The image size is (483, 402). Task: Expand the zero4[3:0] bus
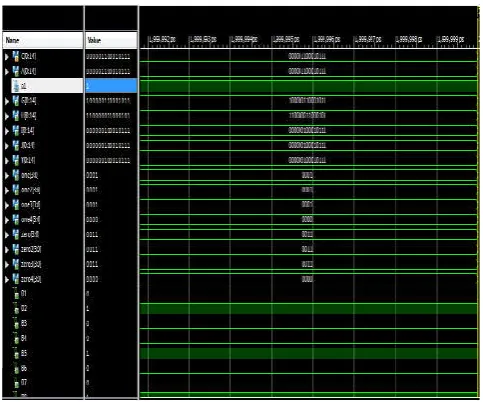[x=7, y=279]
